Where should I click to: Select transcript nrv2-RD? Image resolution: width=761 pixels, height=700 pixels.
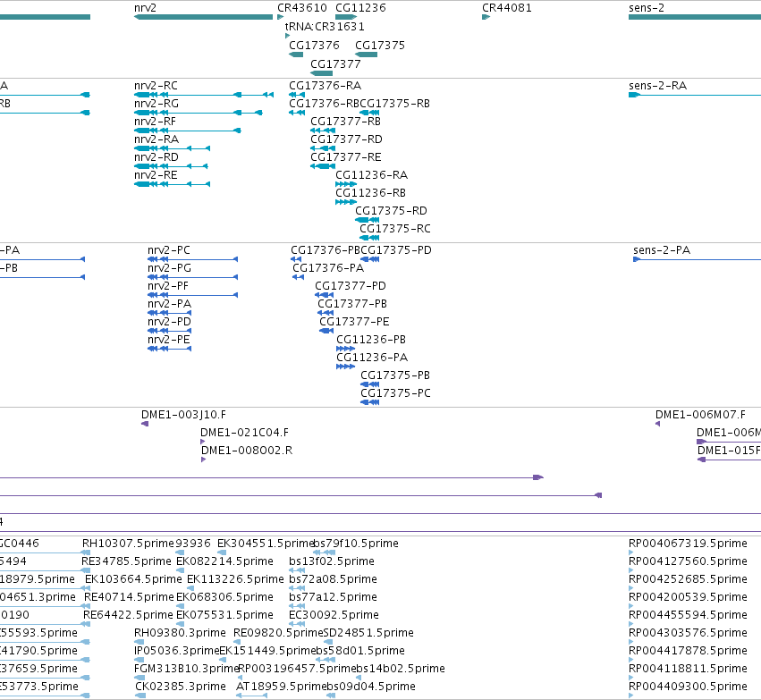tap(156, 157)
